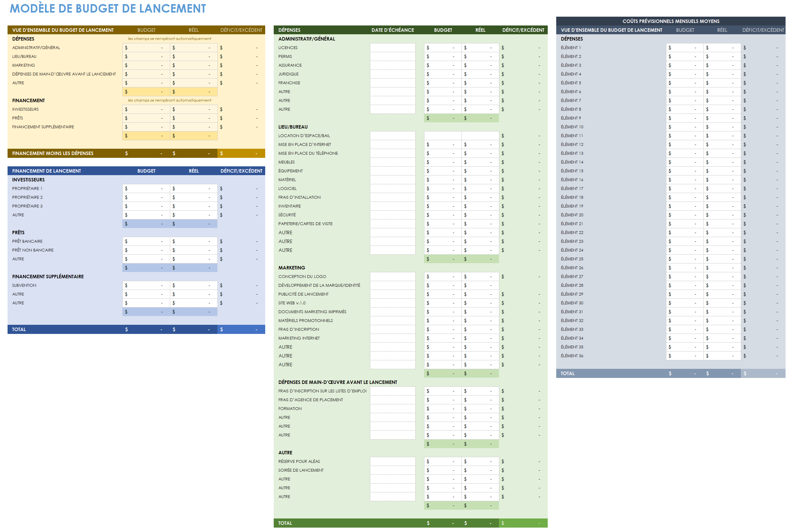795x532 pixels.
Task: Select FRAIS D'AGENCE DE PLACEMENT budget cell
Action: pyautogui.click(x=443, y=400)
